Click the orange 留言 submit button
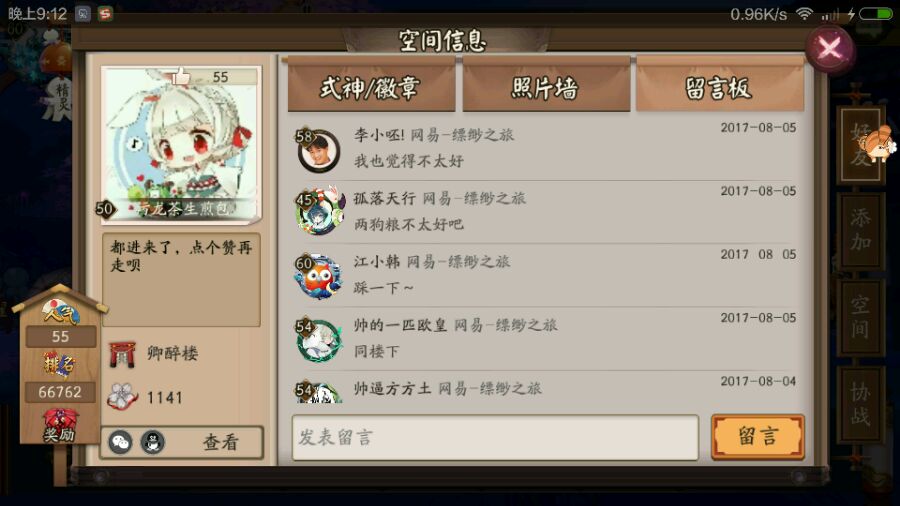900x506 pixels. pyautogui.click(x=758, y=437)
